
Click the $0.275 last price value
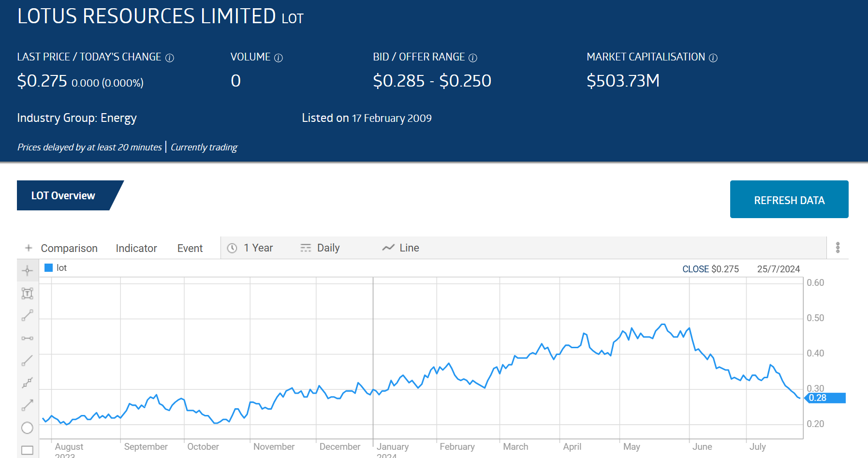pos(42,81)
